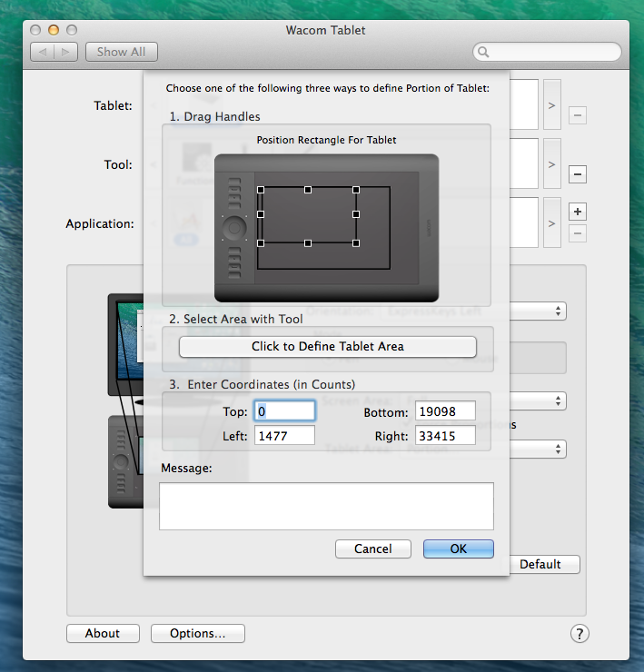Confirm with the OK button

point(459,549)
